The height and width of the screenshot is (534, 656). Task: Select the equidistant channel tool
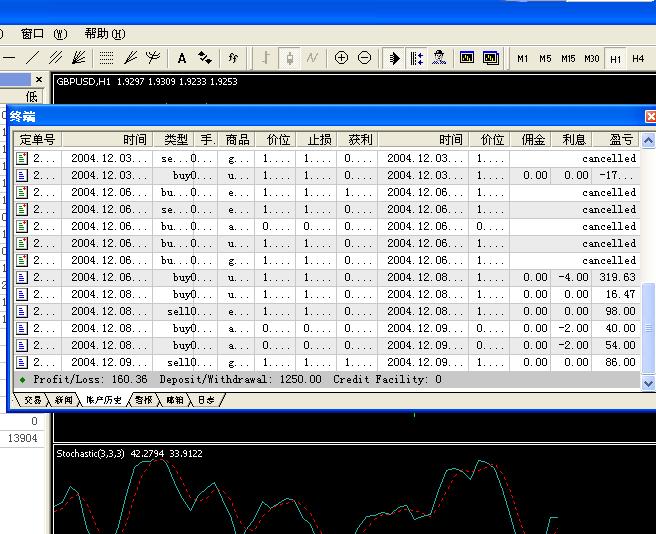[x=56, y=58]
